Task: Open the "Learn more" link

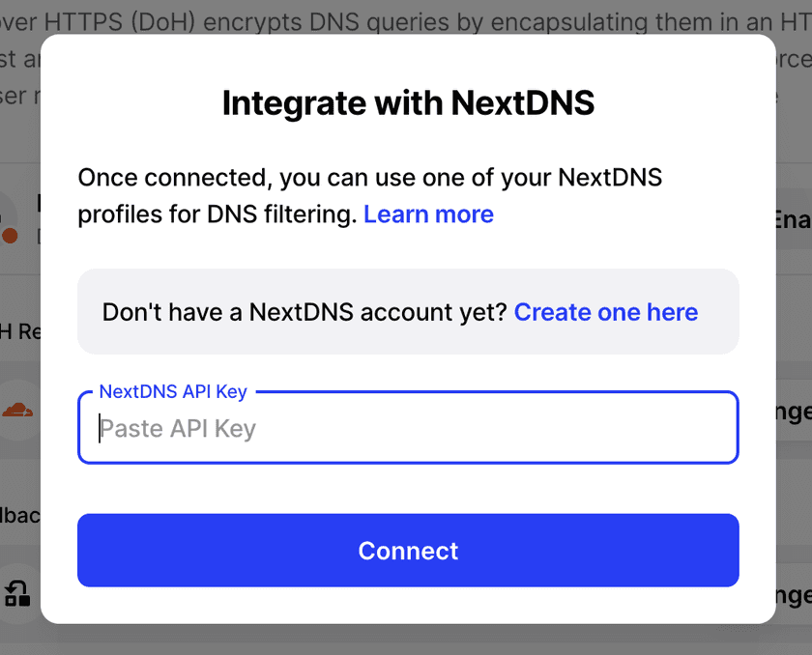Action: [428, 214]
